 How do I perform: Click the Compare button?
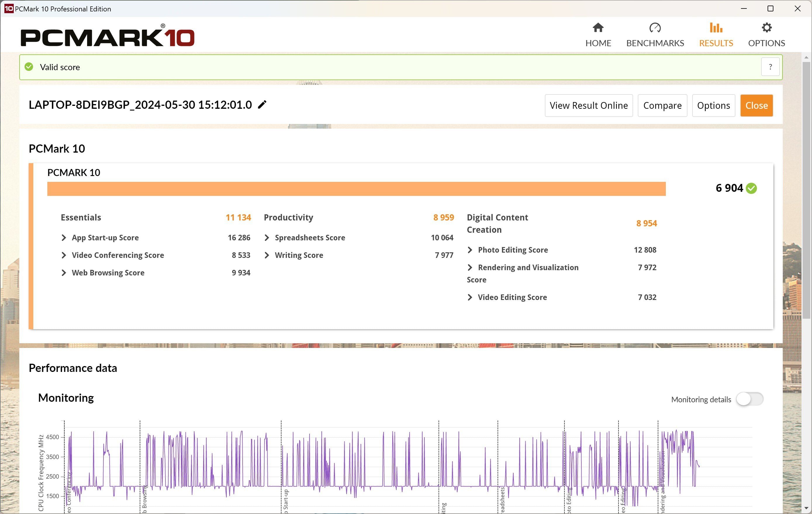(x=662, y=106)
